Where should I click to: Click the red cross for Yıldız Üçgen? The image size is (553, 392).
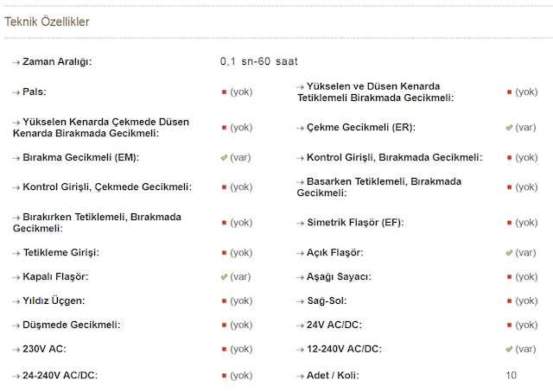click(224, 301)
